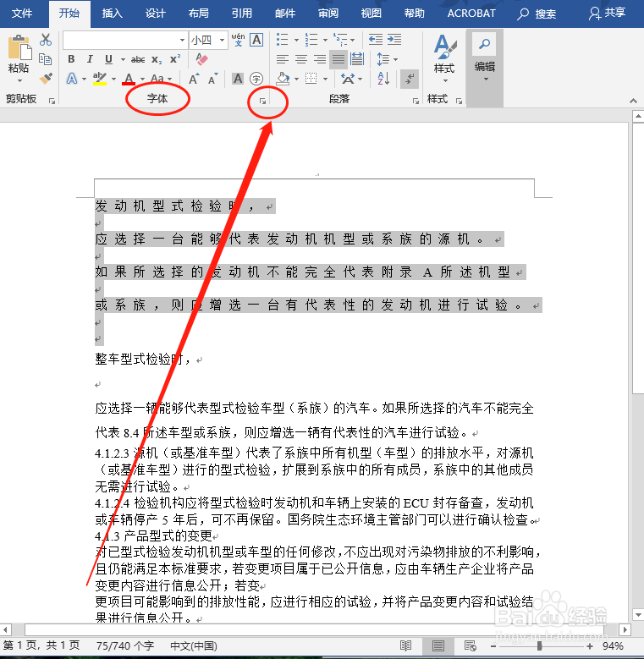Click Enclosed Character icon
644x659 pixels.
point(256,79)
